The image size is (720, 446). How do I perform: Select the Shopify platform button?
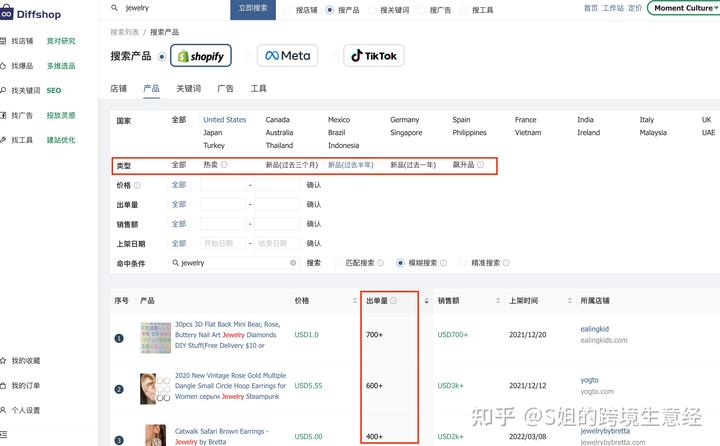click(x=201, y=56)
